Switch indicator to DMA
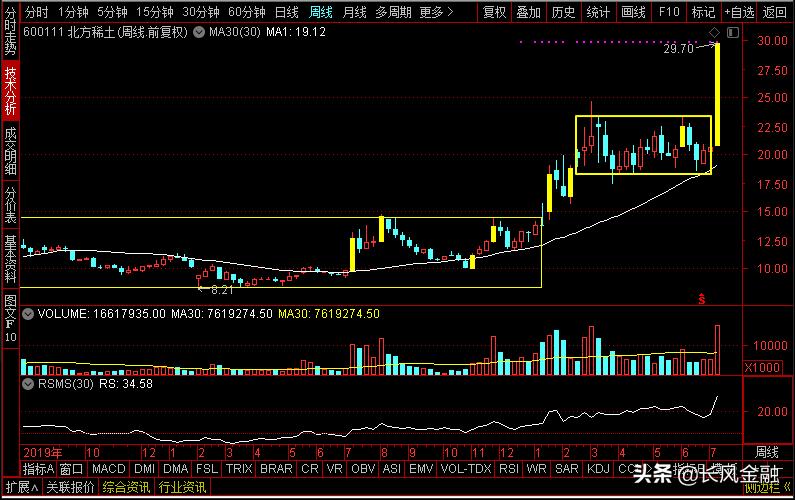Viewport: 795px width, 500px height. coord(176,469)
